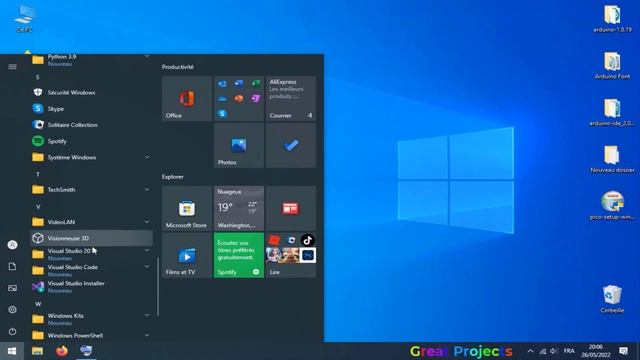Open the To Do checkmark tile
Image resolution: width=640 pixels, height=360 pixels.
(x=291, y=145)
